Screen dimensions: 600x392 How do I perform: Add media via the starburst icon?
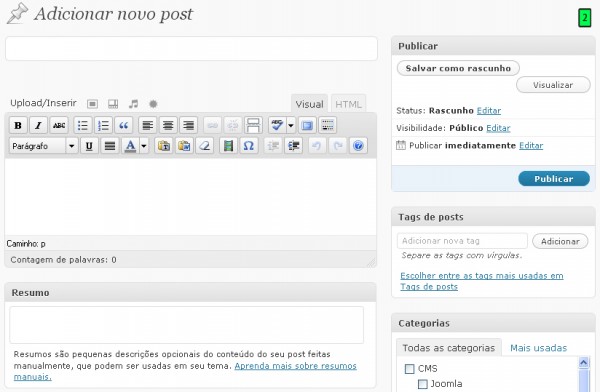[153, 104]
